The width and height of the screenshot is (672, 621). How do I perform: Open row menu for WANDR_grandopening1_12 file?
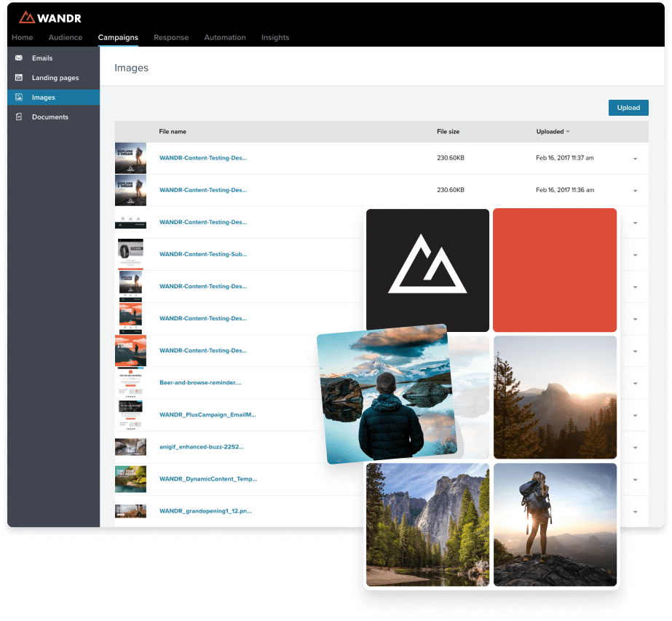coord(635,512)
